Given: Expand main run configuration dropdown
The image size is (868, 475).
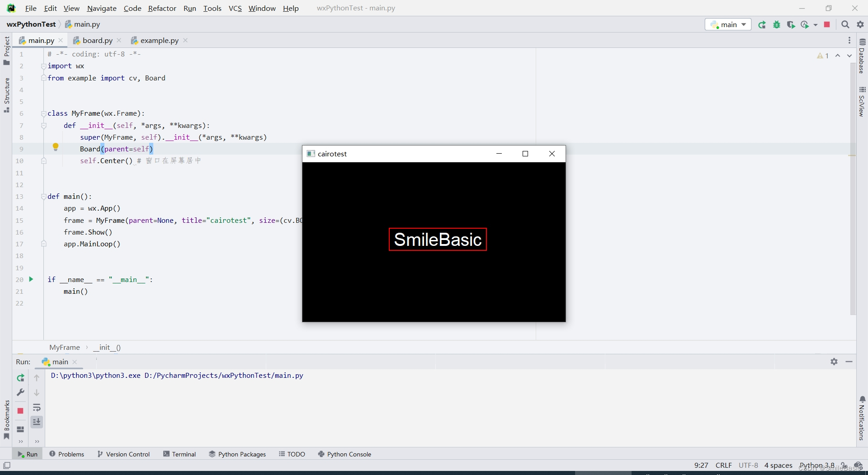Looking at the screenshot, I should pos(728,24).
